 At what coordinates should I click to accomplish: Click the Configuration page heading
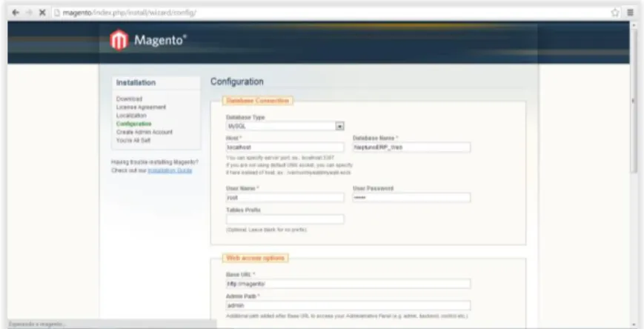tap(237, 82)
